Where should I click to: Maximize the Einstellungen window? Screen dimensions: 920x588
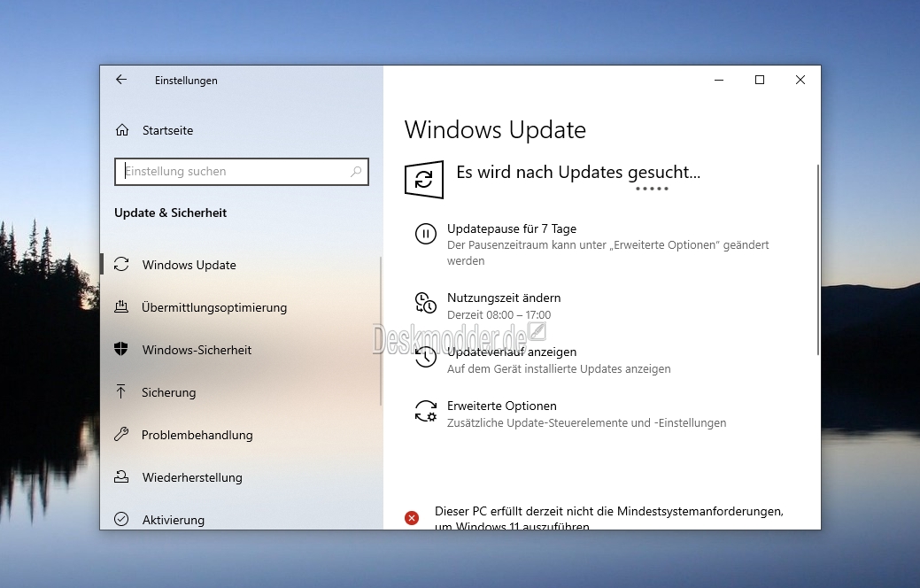pyautogui.click(x=759, y=80)
